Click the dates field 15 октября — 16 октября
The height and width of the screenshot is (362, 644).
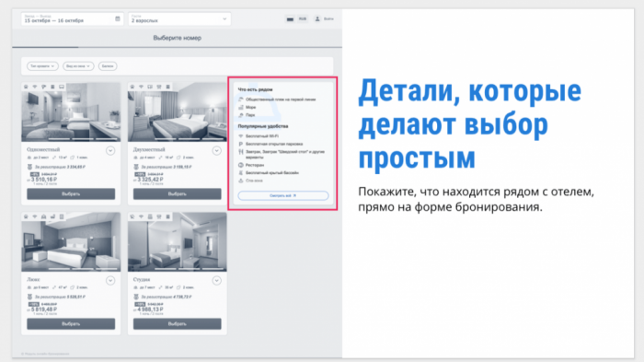[x=72, y=19]
